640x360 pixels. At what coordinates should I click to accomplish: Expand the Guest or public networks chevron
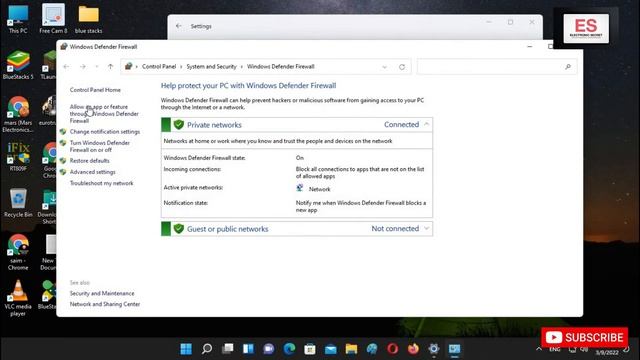coord(426,228)
